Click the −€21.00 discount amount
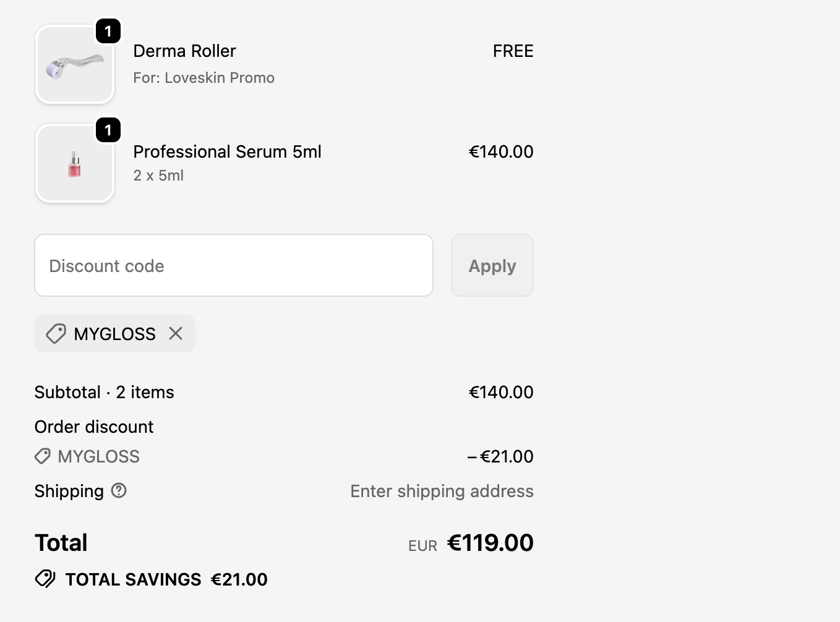Screen dimensions: 840x622 (500, 456)
